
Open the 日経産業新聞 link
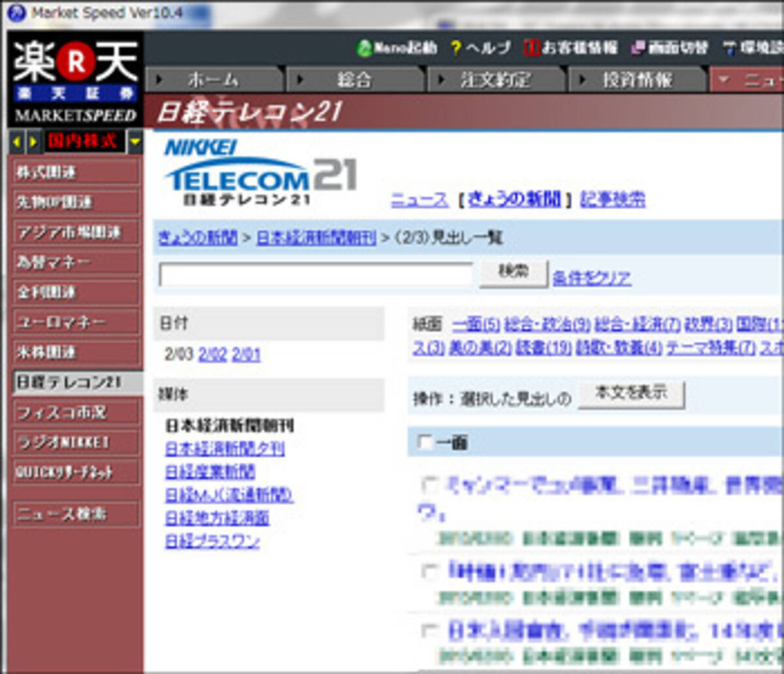pos(210,472)
